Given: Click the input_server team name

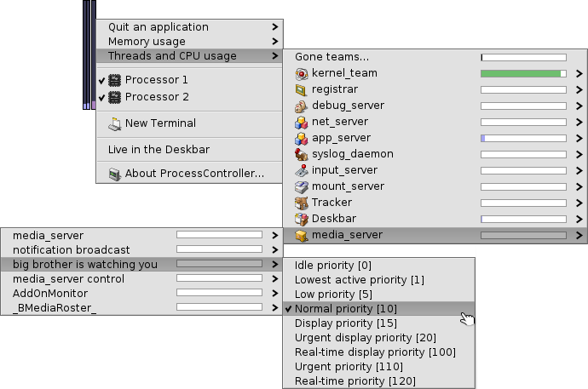Looking at the screenshot, I should pyautogui.click(x=344, y=170).
